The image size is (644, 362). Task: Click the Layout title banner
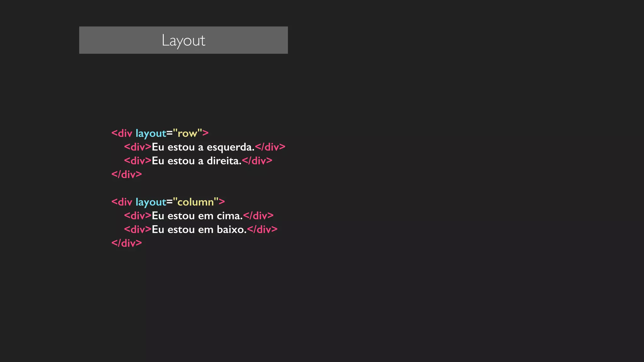[183, 40]
